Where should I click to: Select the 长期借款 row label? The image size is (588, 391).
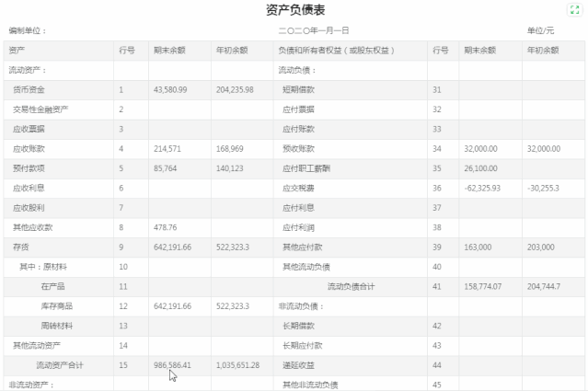[298, 326]
